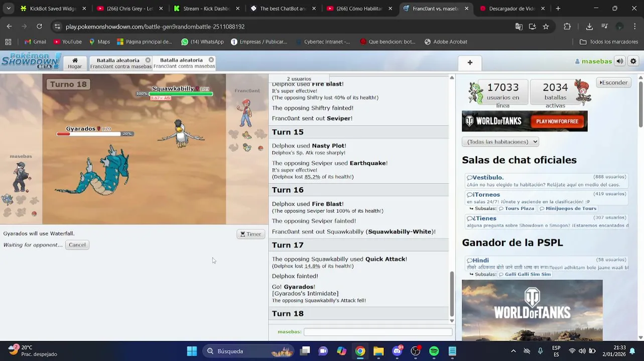
Task: Click masebas trainer sprite
Action: tap(21, 176)
